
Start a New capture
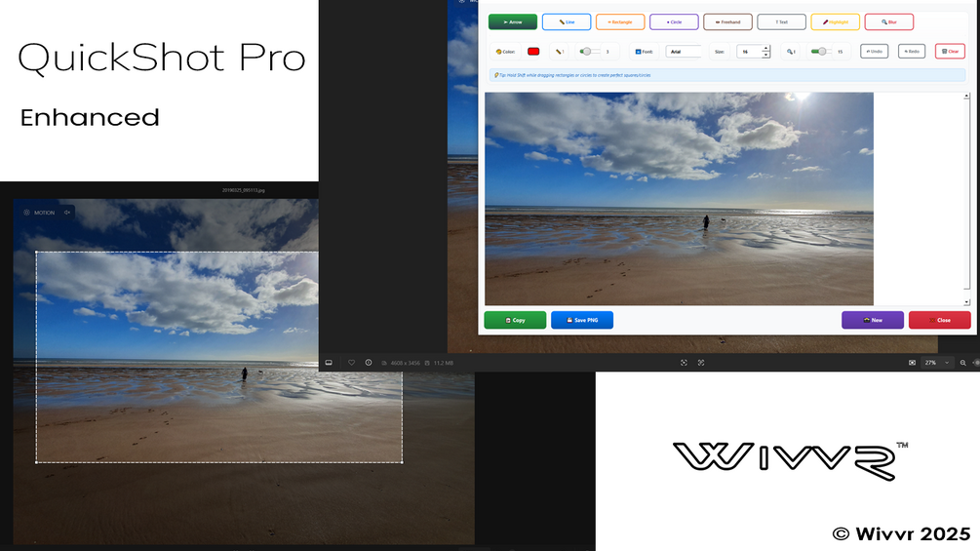pos(873,320)
